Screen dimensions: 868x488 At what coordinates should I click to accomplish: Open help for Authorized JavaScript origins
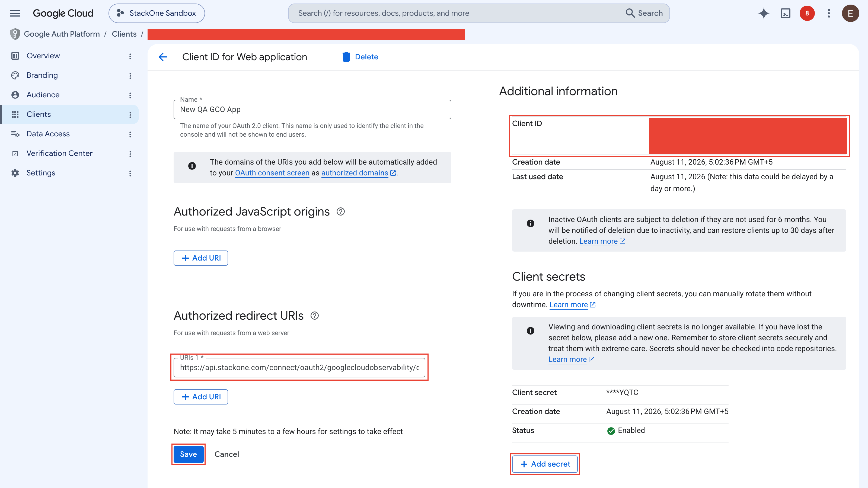point(341,211)
